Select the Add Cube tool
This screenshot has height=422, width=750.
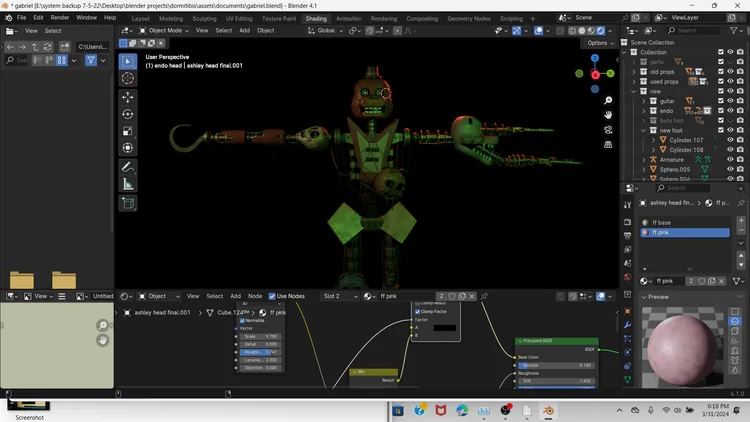(x=128, y=203)
